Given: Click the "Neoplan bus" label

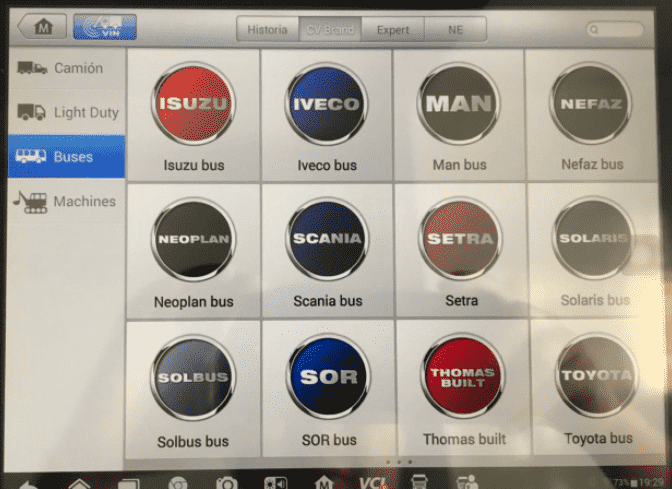Looking at the screenshot, I should click(x=194, y=302).
